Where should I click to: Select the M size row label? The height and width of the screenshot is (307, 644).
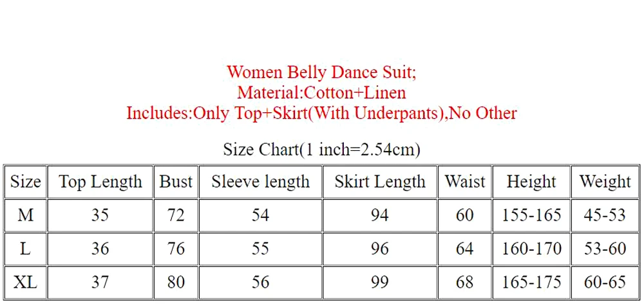[25, 215]
